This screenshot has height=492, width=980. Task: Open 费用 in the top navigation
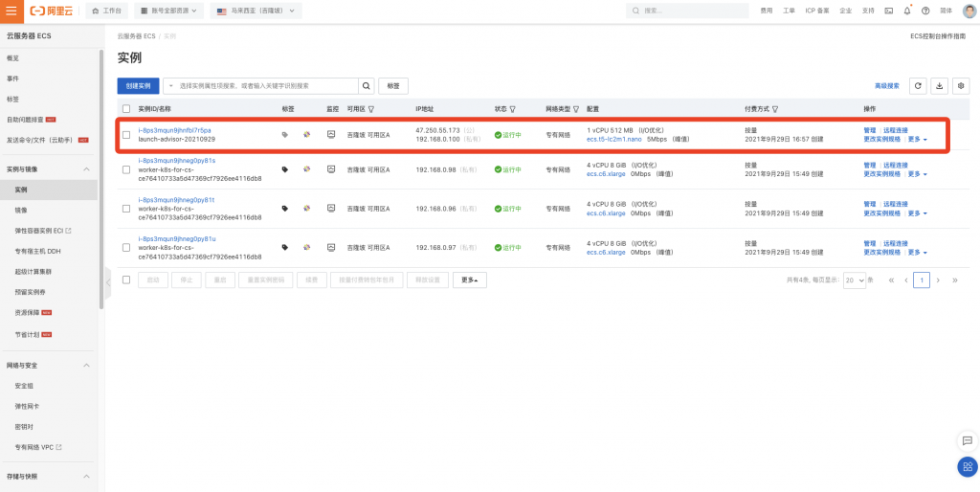(x=767, y=11)
